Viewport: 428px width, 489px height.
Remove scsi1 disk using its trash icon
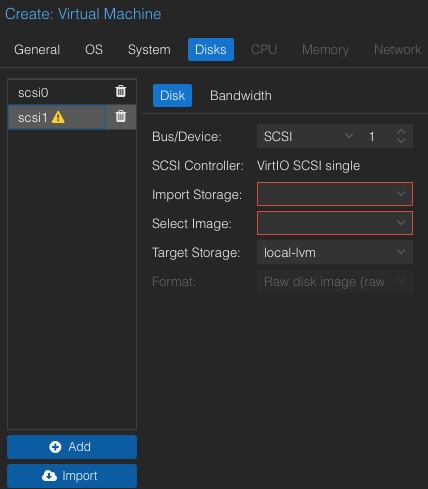(121, 116)
